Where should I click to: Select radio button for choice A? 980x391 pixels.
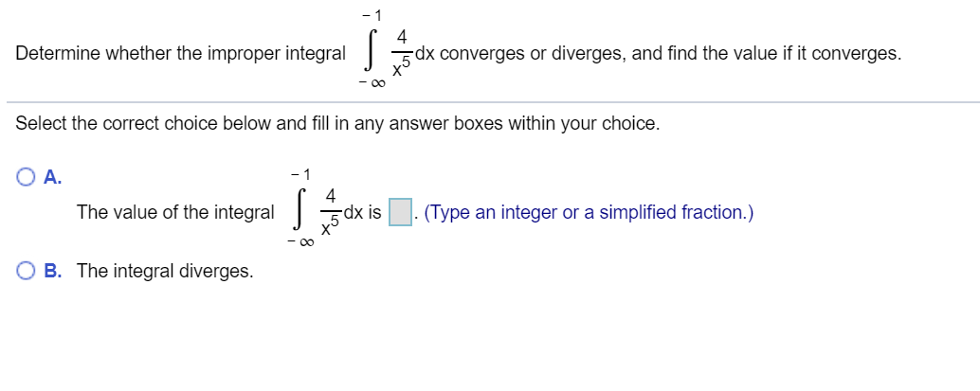coord(26,177)
